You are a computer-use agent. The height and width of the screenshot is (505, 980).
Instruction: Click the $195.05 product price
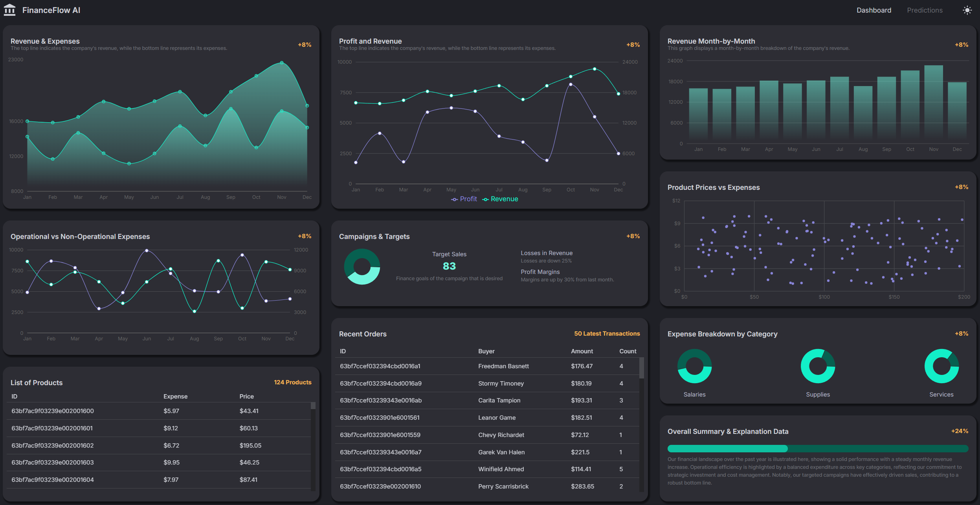coord(250,446)
